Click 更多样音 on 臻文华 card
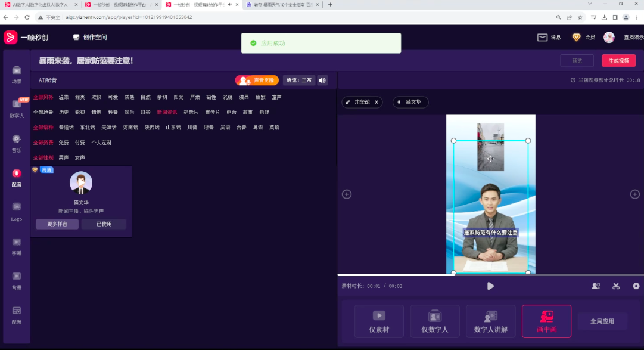Screen dimensions: 644x350 (57, 224)
